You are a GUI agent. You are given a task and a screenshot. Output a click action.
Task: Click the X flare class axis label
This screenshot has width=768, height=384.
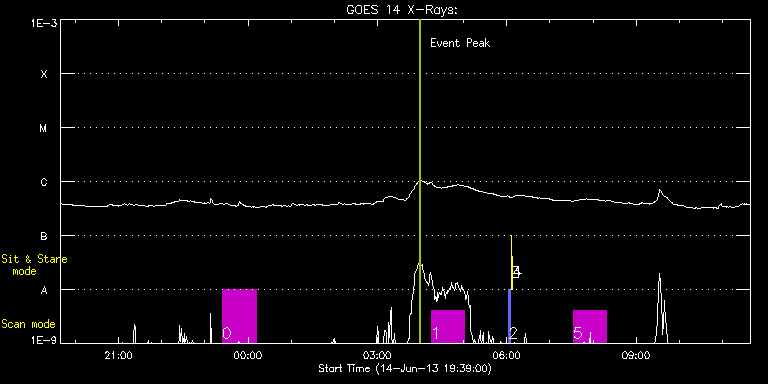click(x=44, y=74)
